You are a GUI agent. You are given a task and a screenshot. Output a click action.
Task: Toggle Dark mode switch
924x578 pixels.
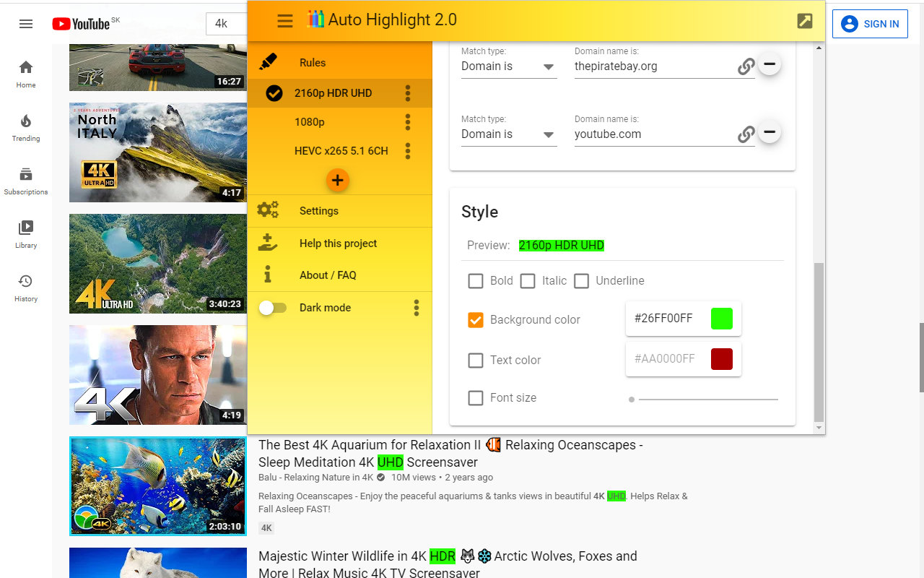(x=273, y=307)
